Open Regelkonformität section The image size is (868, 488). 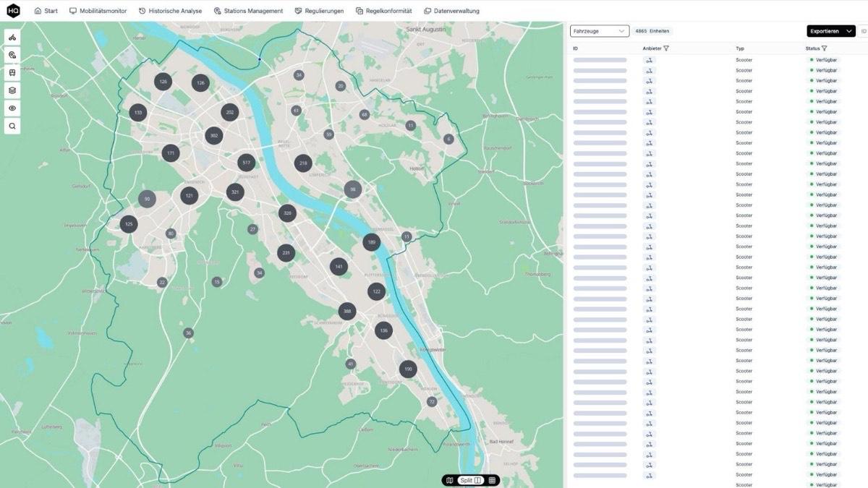tap(383, 11)
